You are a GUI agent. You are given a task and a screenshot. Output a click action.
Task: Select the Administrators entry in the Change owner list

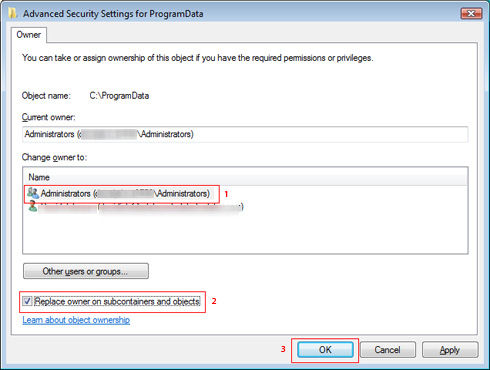tap(122, 193)
